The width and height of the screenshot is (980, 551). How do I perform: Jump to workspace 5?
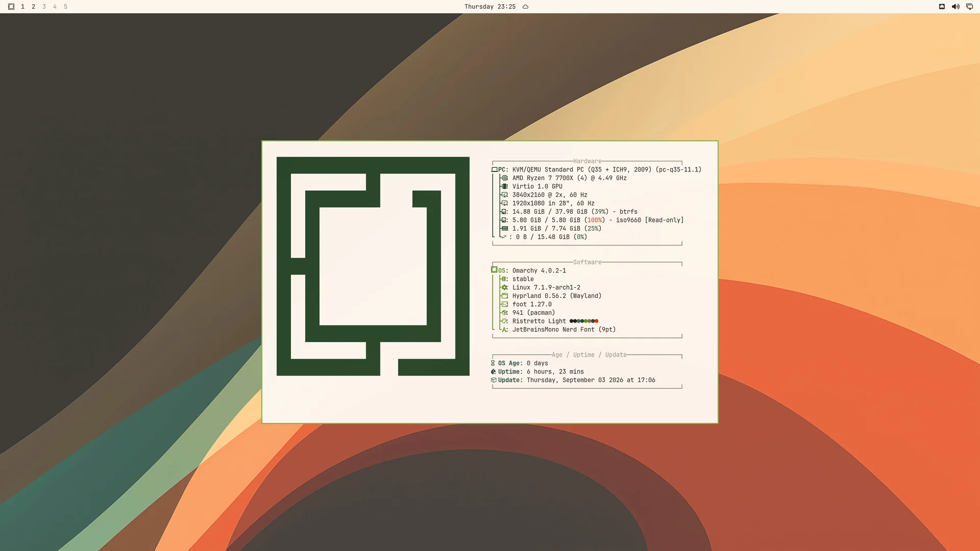click(x=65, y=7)
